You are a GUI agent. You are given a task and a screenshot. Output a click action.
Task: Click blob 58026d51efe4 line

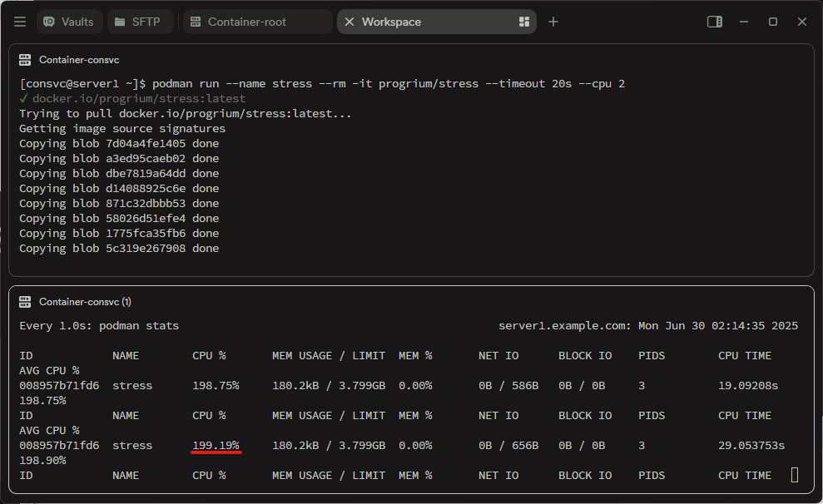(x=119, y=218)
